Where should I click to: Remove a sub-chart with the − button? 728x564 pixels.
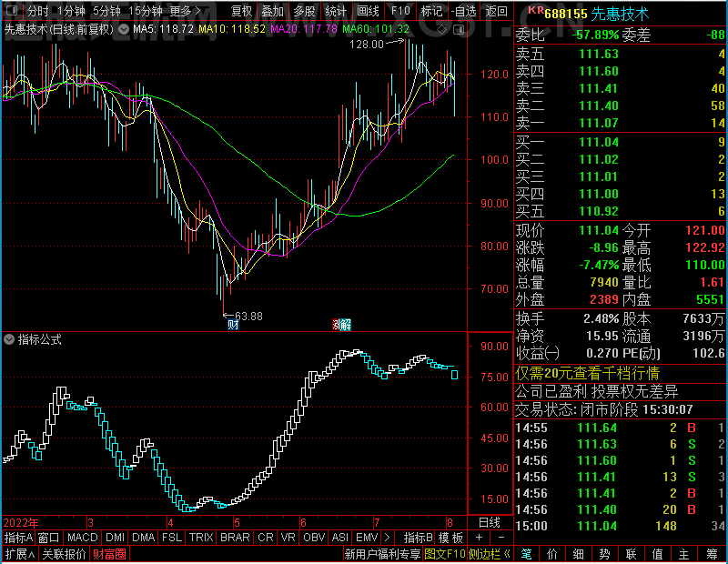click(x=501, y=538)
